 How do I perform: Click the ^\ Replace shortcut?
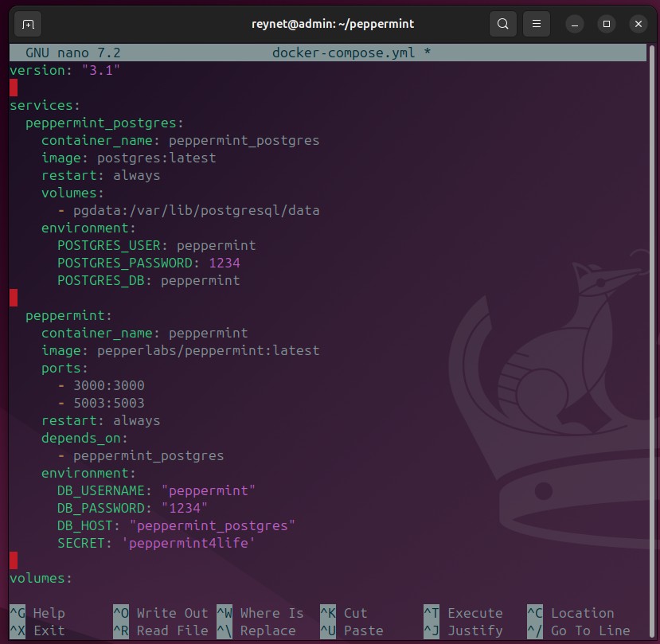(256, 631)
